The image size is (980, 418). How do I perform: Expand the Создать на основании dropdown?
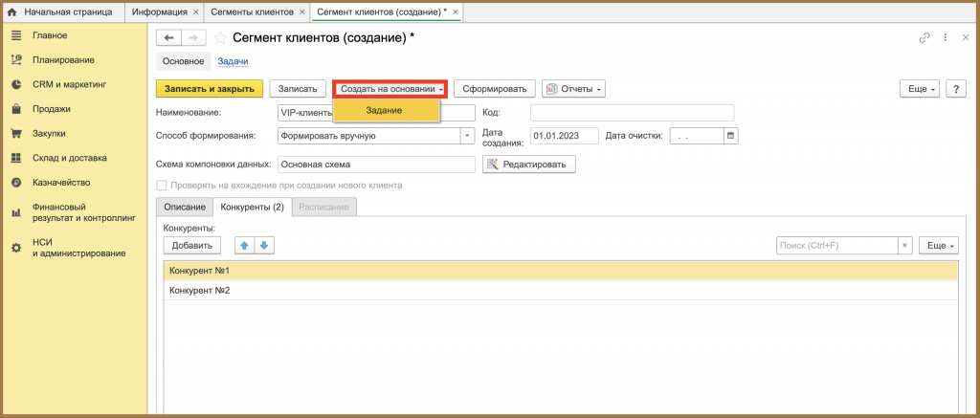[390, 89]
